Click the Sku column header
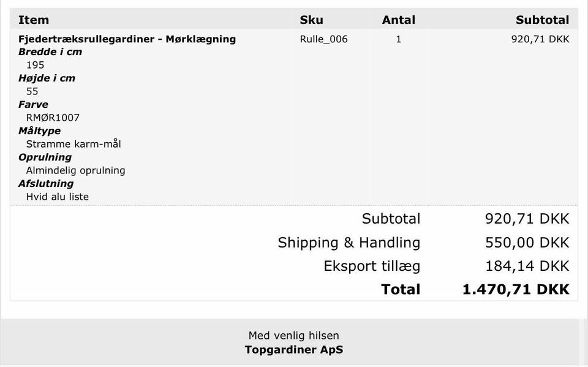588x367 pixels. point(311,20)
